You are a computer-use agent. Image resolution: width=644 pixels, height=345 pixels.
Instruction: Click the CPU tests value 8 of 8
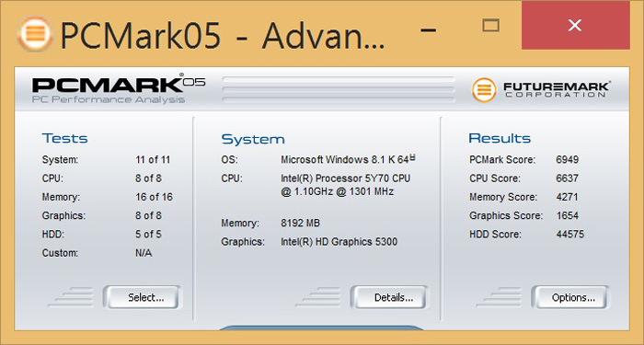point(148,178)
